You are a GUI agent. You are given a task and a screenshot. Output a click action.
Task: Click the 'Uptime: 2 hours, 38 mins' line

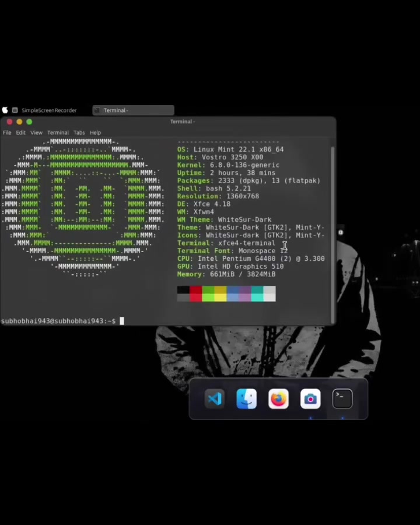click(x=226, y=173)
